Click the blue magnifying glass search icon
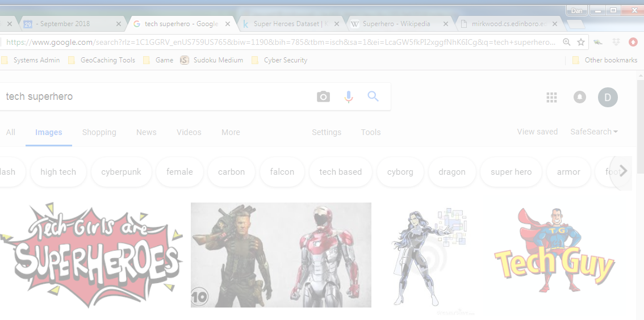 click(373, 96)
